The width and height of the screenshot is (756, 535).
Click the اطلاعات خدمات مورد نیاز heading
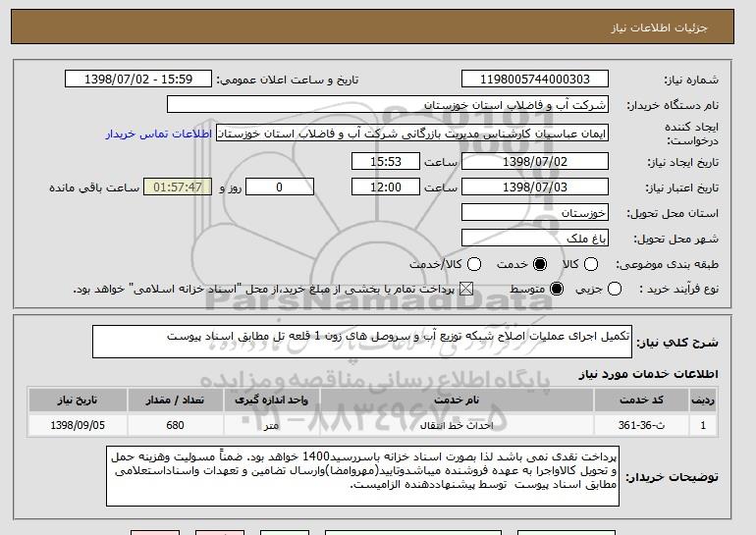point(648,374)
